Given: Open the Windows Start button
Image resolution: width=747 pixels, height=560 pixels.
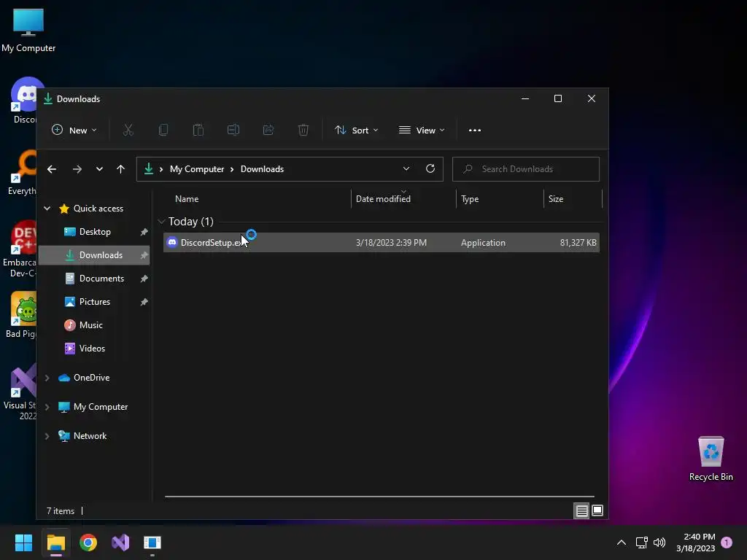Looking at the screenshot, I should 23,542.
